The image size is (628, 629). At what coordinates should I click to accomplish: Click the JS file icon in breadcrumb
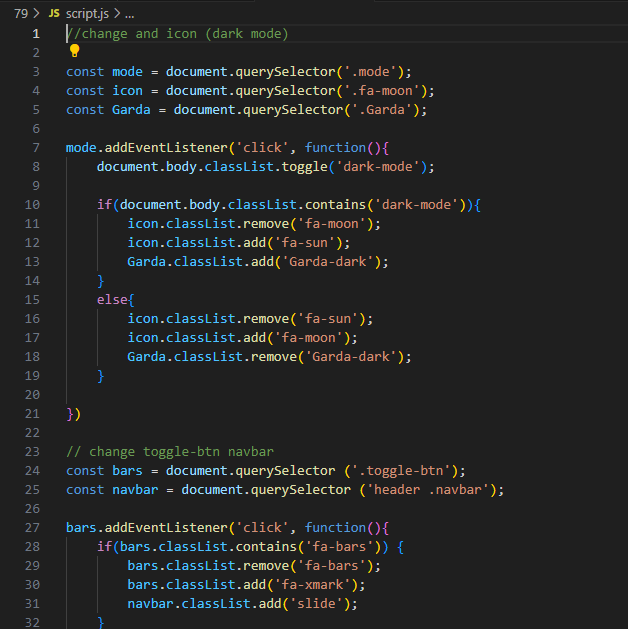tap(54, 14)
